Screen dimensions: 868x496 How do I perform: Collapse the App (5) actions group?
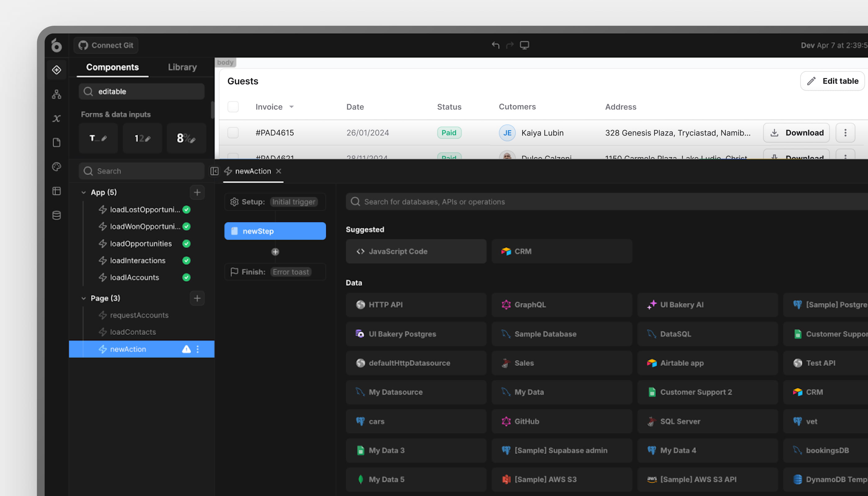(x=83, y=193)
